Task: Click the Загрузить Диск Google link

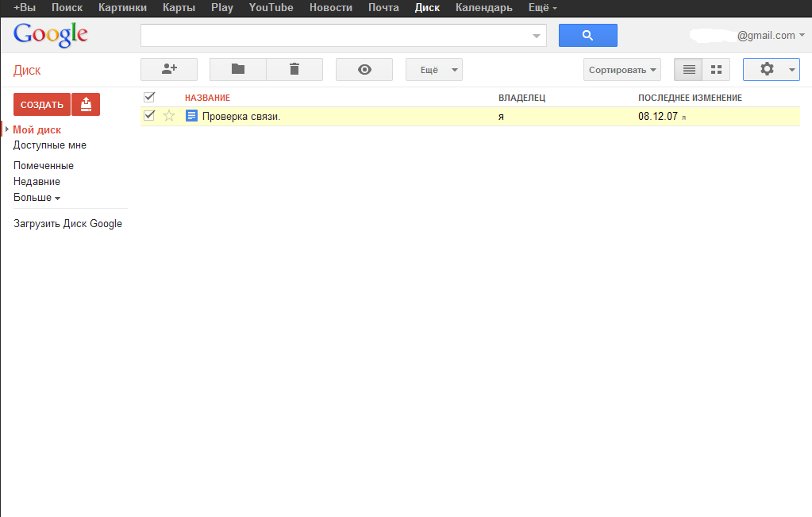Action: coord(67,223)
